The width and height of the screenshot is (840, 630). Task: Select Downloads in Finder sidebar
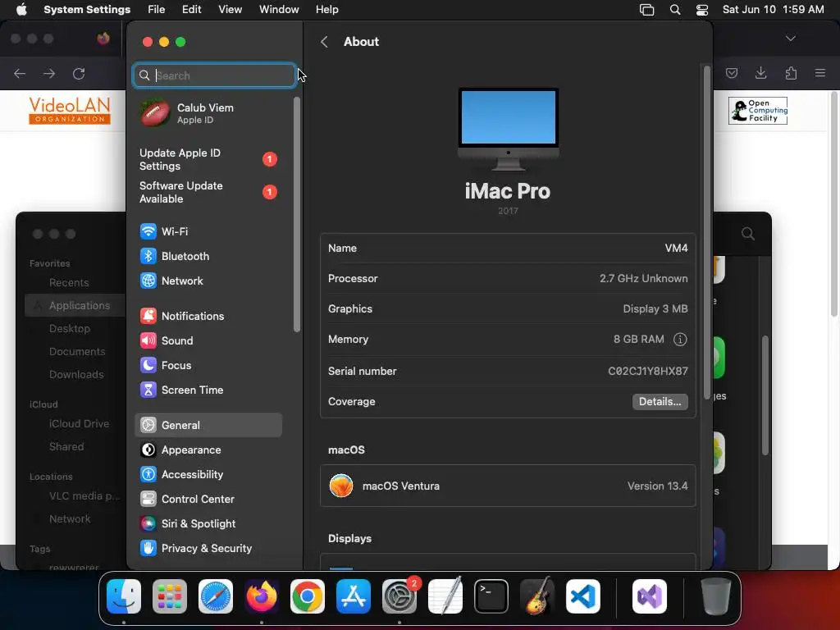tap(76, 374)
